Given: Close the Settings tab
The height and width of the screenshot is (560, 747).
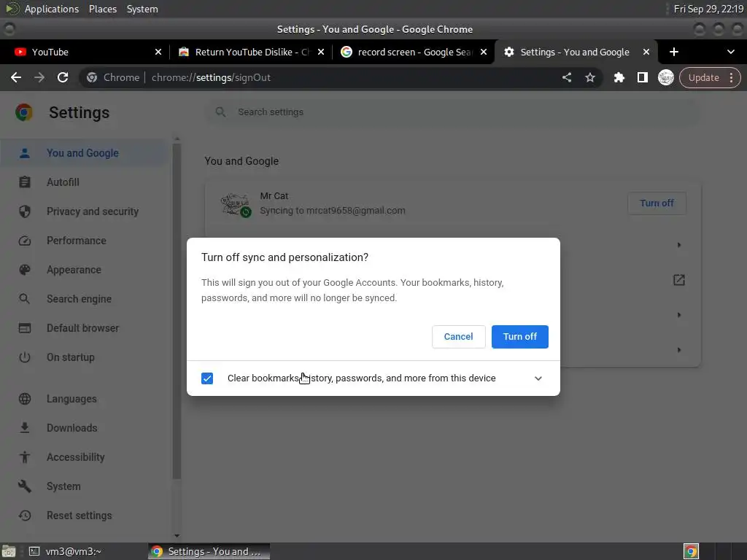Looking at the screenshot, I should 646,52.
